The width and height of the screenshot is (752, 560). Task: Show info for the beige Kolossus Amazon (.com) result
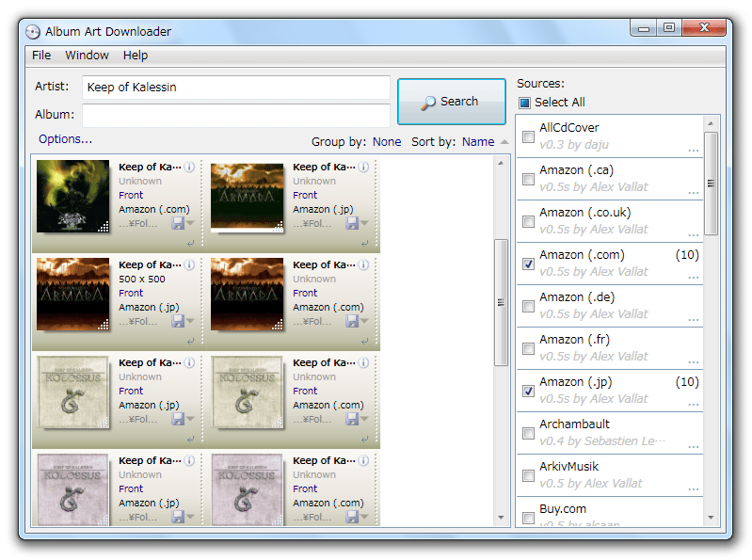pos(364,362)
